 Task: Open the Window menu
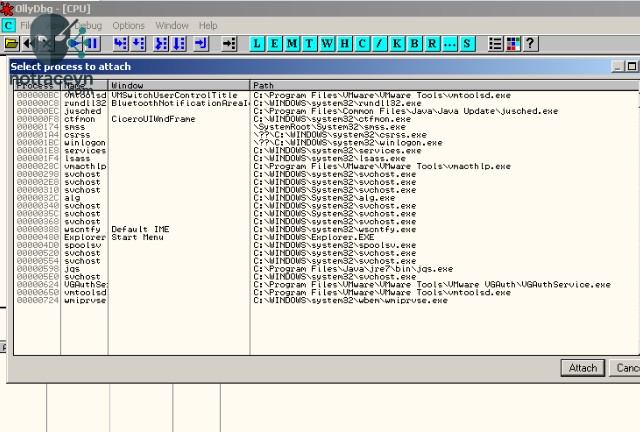(x=172, y=26)
